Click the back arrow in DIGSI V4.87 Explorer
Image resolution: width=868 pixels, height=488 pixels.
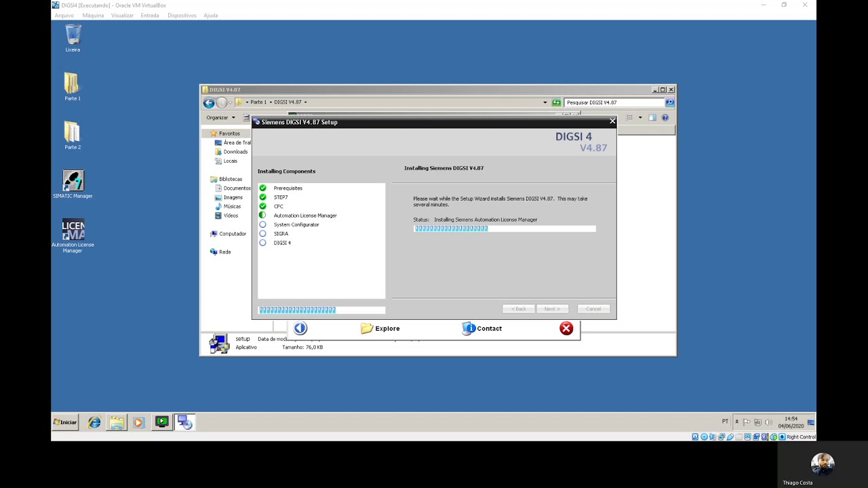pyautogui.click(x=209, y=102)
